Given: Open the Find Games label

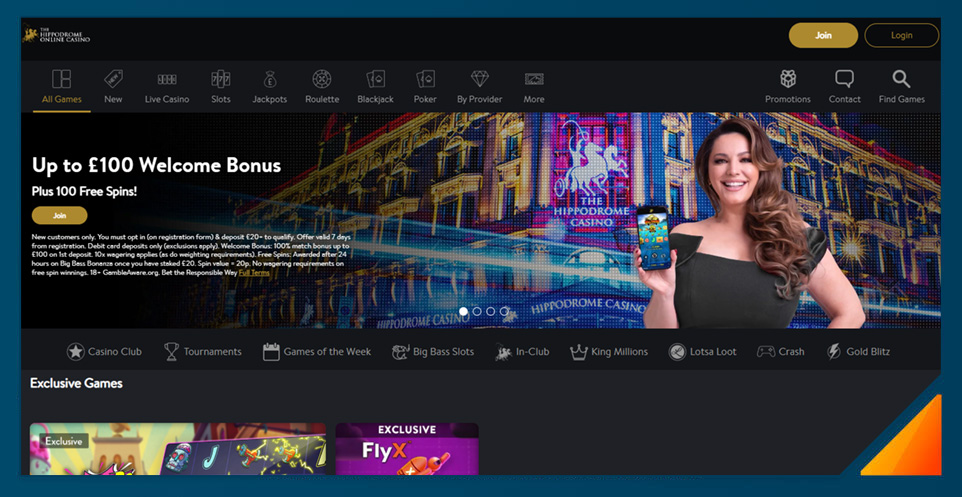Looking at the screenshot, I should click(x=901, y=99).
